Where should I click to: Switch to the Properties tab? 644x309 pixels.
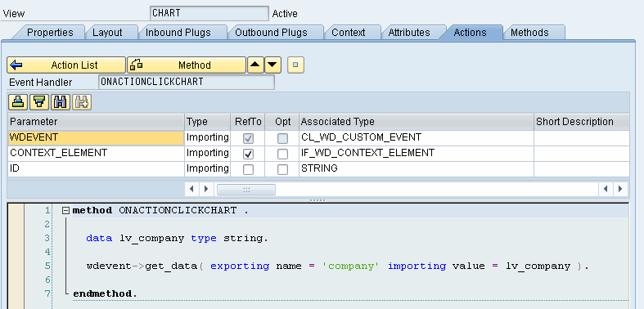click(50, 33)
